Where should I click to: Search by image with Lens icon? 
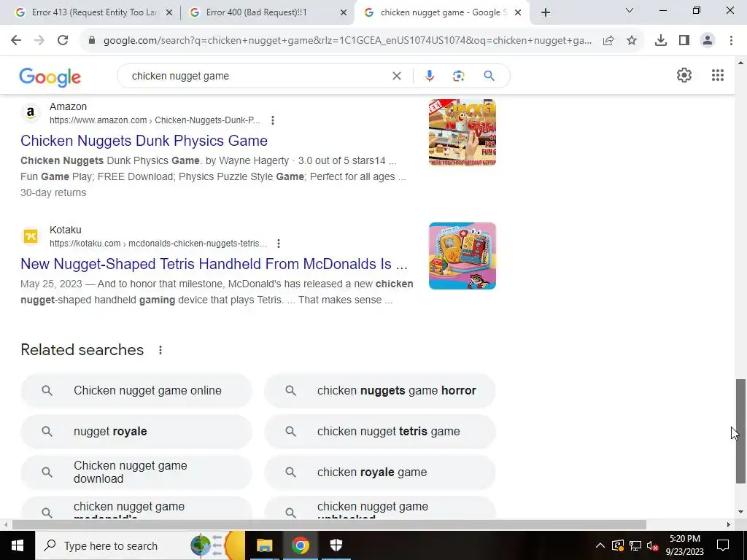[x=459, y=76]
